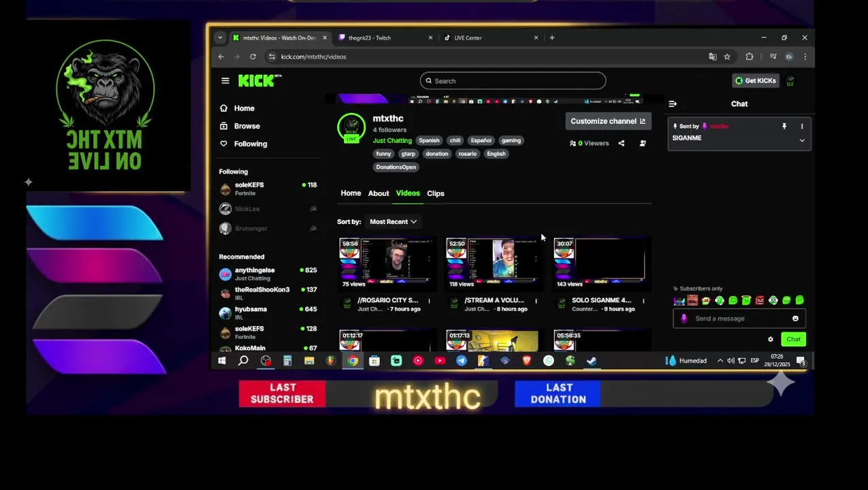Open soleKEFS in the Following list
This screenshot has width=868, height=490.
click(x=268, y=189)
